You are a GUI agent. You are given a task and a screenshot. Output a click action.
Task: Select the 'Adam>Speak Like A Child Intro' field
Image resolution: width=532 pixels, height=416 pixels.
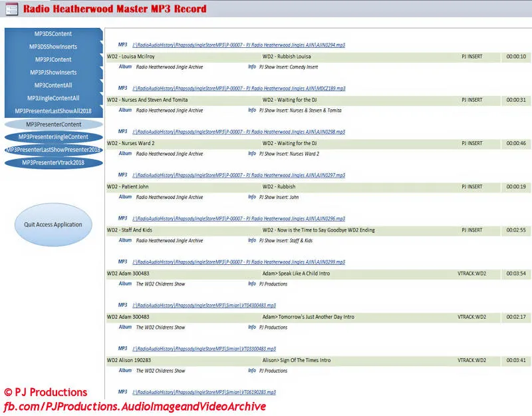coord(296,274)
